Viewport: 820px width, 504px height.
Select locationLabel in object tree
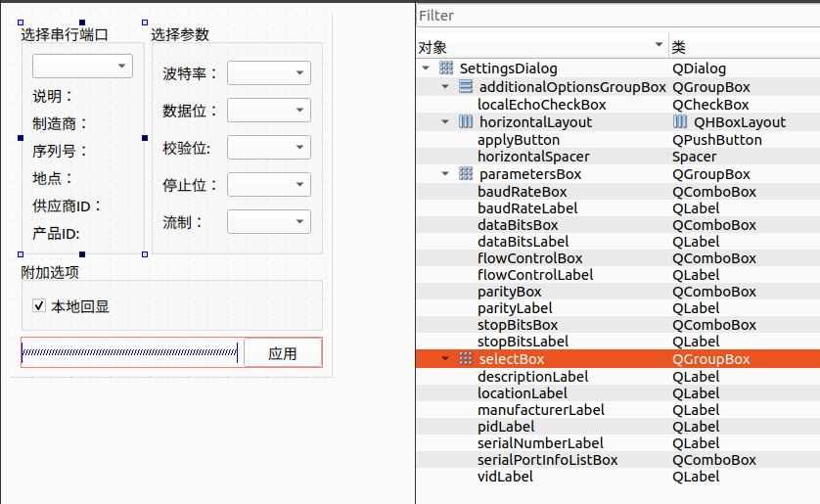(x=522, y=393)
